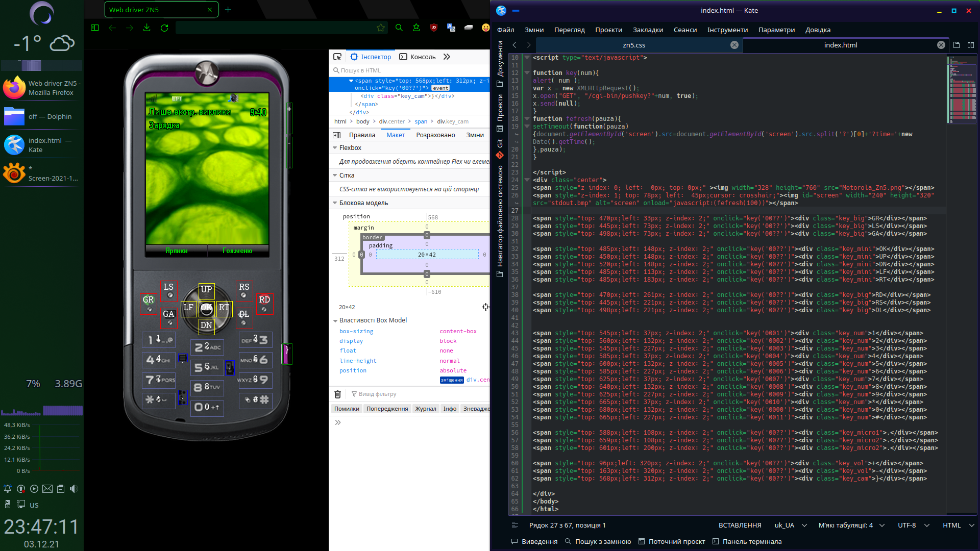Reload the Web driver ZN5 page
This screenshot has height=551, width=980.
(x=164, y=28)
